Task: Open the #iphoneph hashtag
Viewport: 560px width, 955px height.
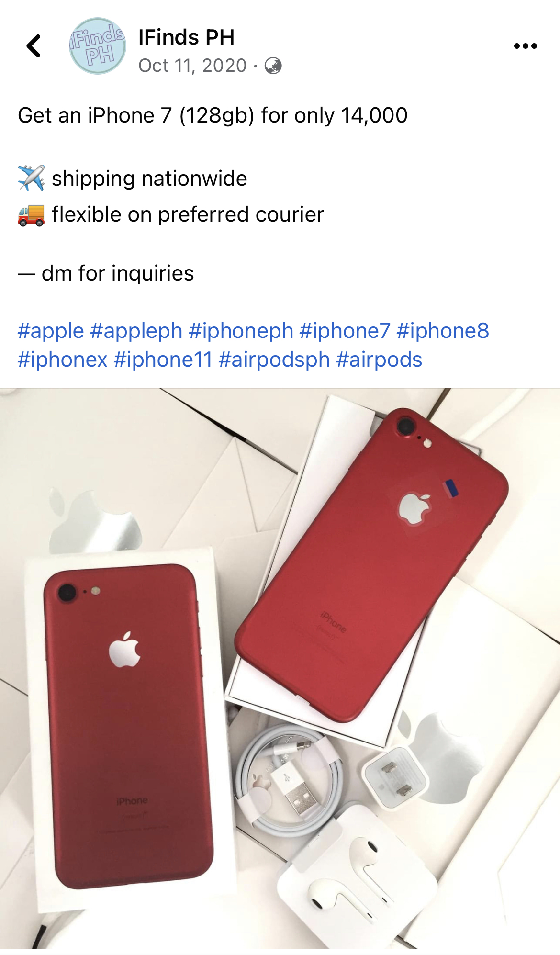Action: coord(241,331)
